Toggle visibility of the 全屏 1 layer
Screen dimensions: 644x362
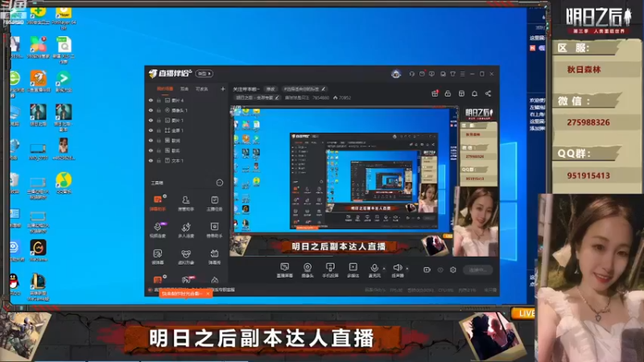pos(151,130)
